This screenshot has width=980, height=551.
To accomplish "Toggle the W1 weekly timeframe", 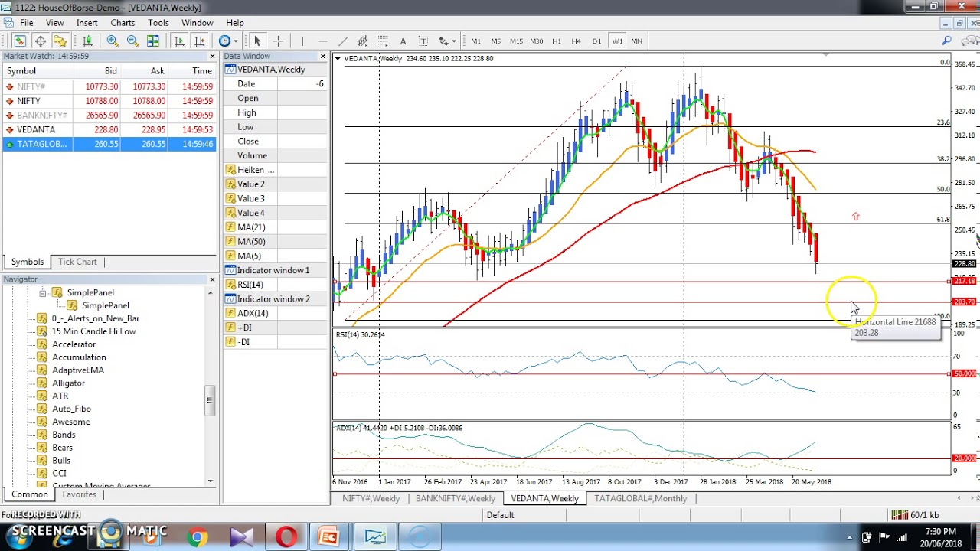I will pyautogui.click(x=617, y=41).
